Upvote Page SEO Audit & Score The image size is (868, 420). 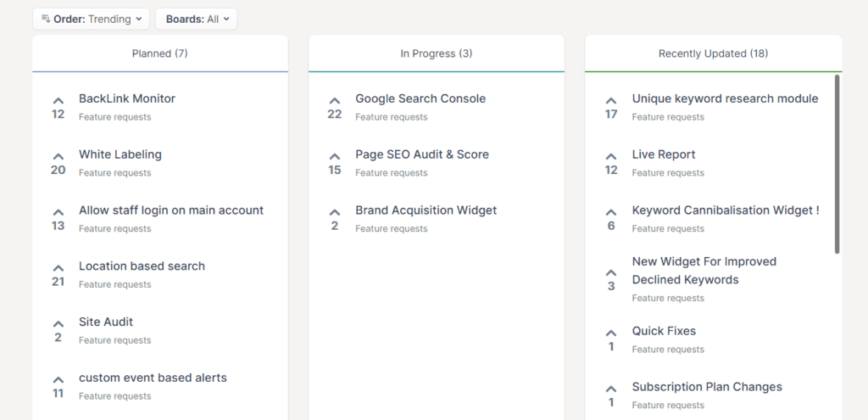[x=334, y=158]
